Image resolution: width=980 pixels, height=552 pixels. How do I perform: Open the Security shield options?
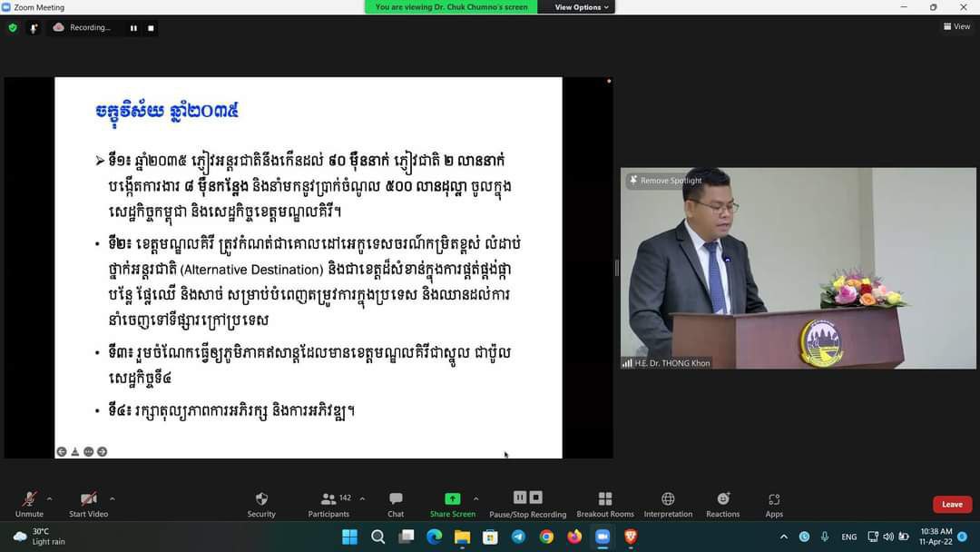261,503
